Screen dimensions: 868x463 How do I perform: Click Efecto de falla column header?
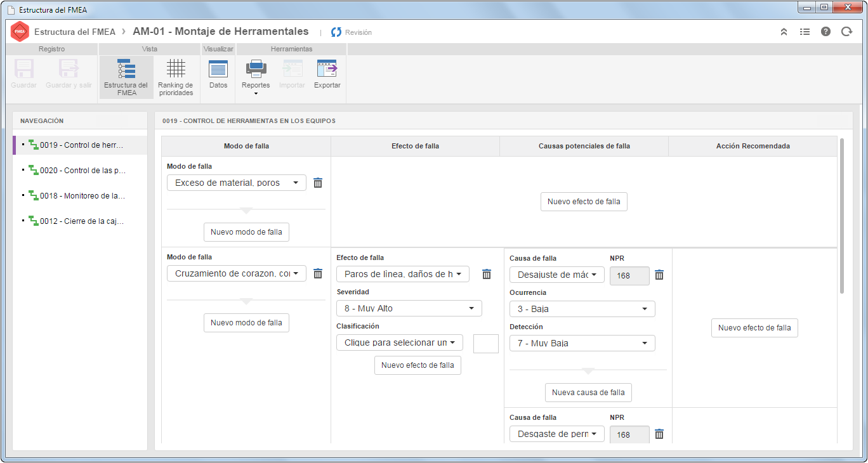416,146
